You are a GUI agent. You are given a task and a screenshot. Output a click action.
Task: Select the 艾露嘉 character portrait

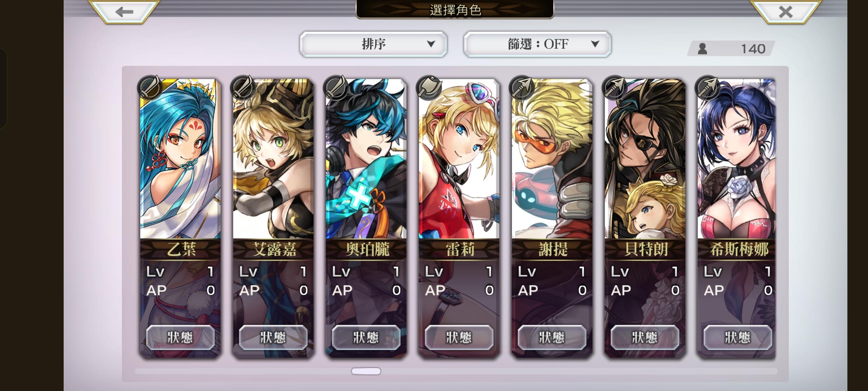tap(273, 159)
